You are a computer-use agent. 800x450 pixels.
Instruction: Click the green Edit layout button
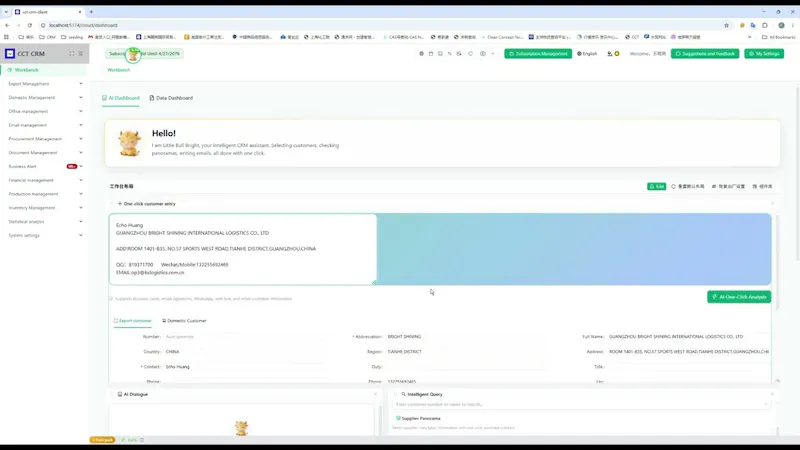[656, 187]
